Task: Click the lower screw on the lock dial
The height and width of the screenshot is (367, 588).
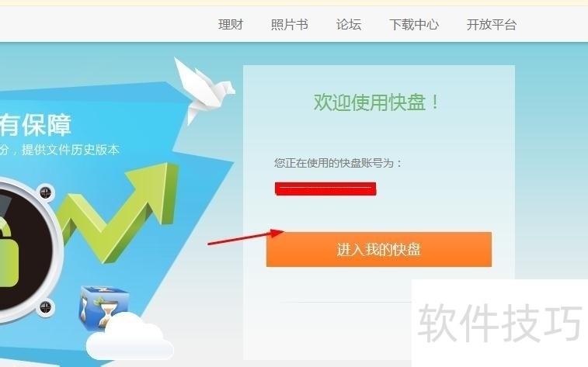Action: (45, 307)
